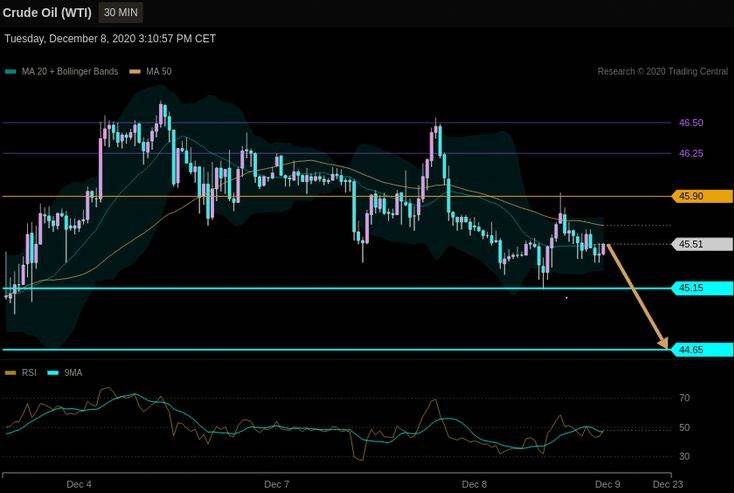The height and width of the screenshot is (493, 734).
Task: Click the MA 50 legend color swatch
Action: pos(135,72)
